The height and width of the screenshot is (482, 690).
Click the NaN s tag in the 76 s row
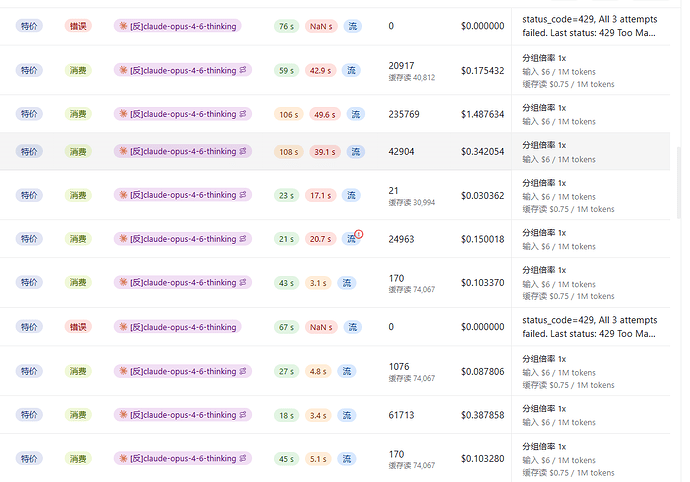321,26
